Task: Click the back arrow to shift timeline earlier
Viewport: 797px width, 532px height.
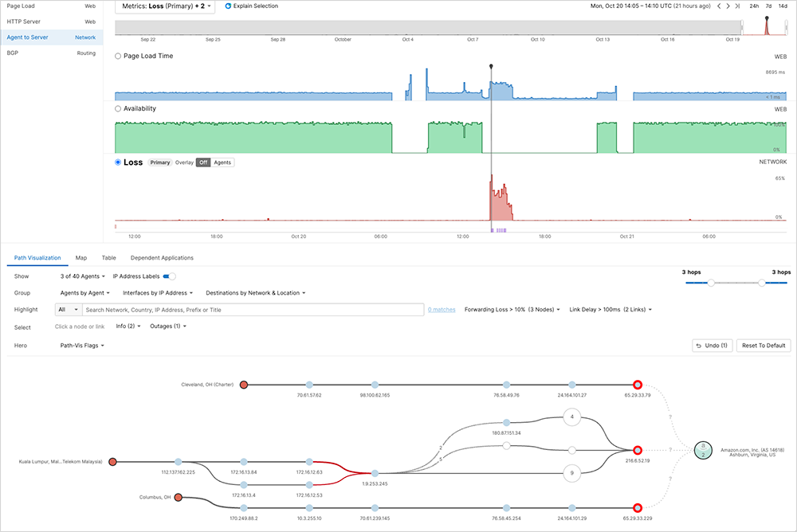Action: tap(718, 6)
